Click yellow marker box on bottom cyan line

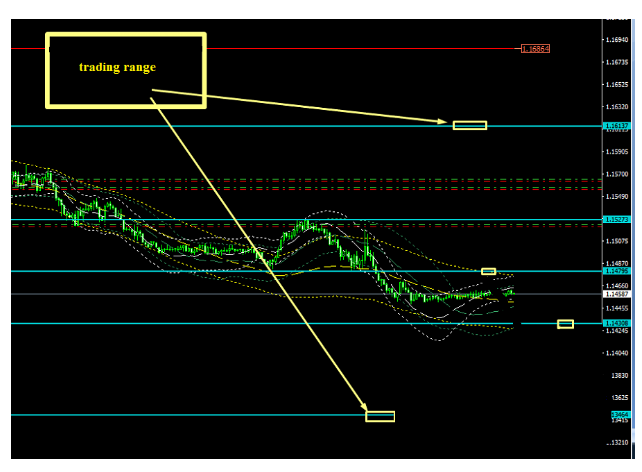[380, 416]
